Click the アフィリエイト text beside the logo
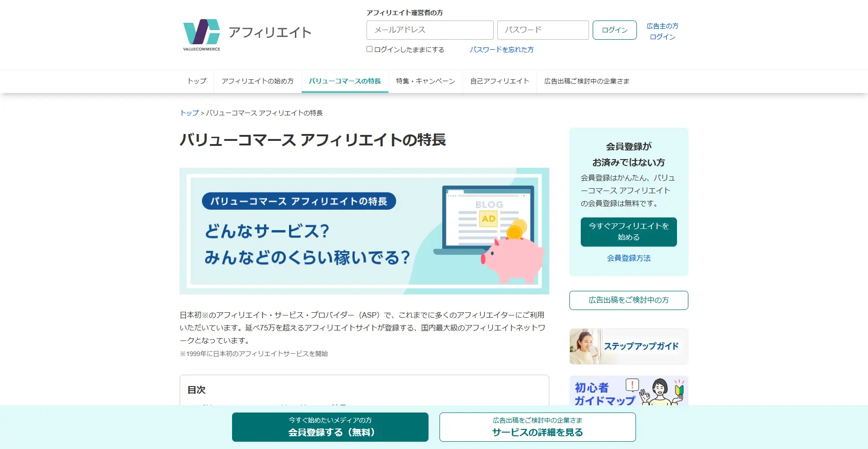868x449 pixels. tap(270, 32)
